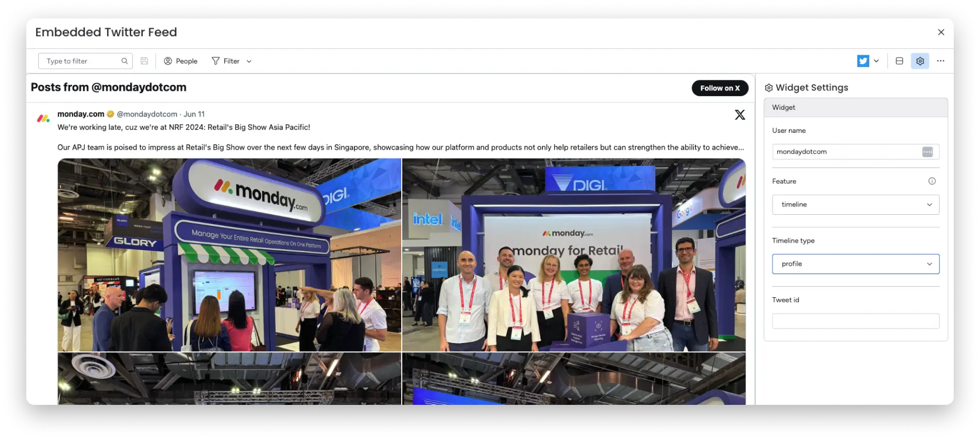980x439 pixels.
Task: Click the User name field mondaydotcom
Action: pyautogui.click(x=856, y=152)
